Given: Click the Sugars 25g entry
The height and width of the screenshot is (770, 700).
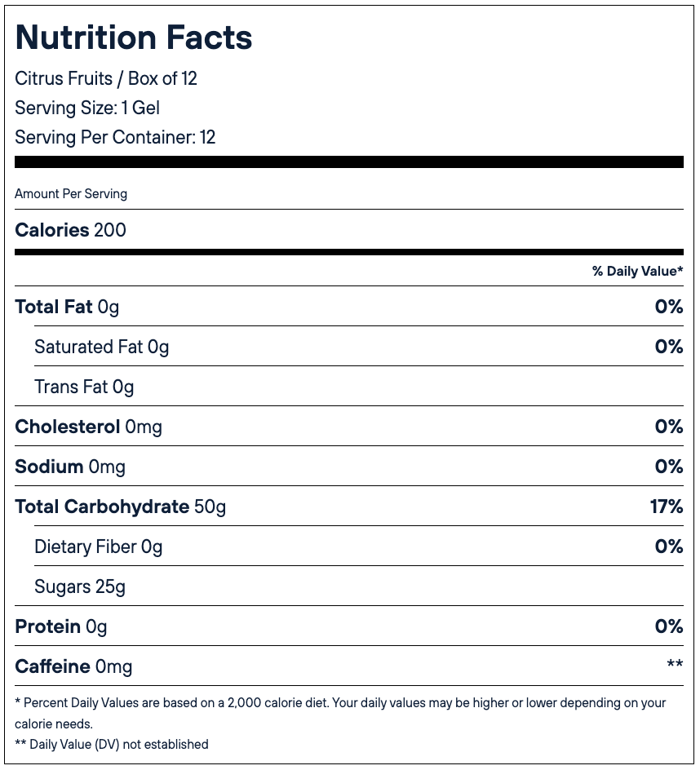Looking at the screenshot, I should coord(80,586).
